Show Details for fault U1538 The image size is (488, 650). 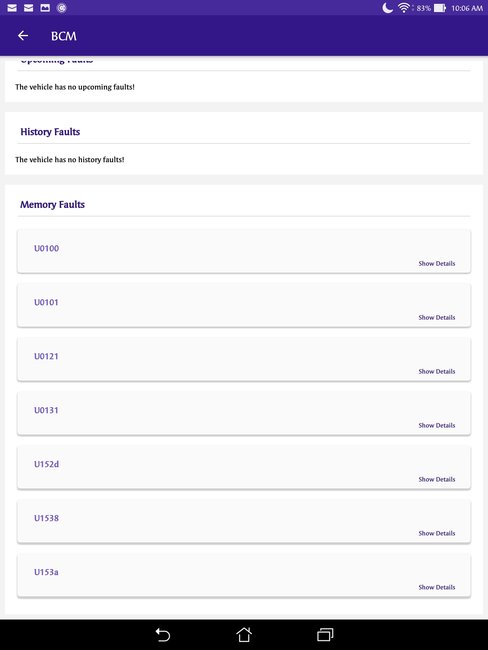(x=437, y=533)
